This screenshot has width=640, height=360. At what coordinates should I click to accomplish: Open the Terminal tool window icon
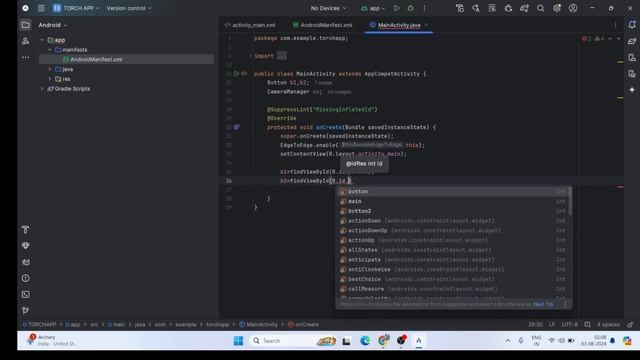pyautogui.click(x=25, y=294)
